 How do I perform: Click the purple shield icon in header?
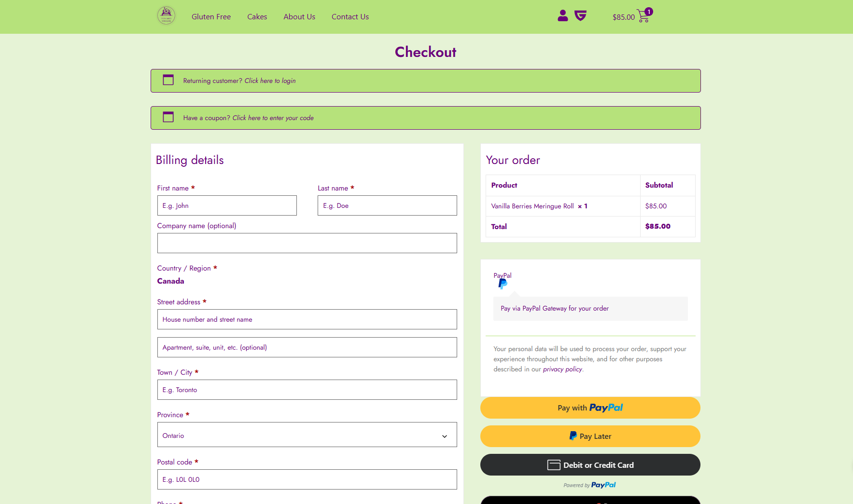(x=580, y=16)
